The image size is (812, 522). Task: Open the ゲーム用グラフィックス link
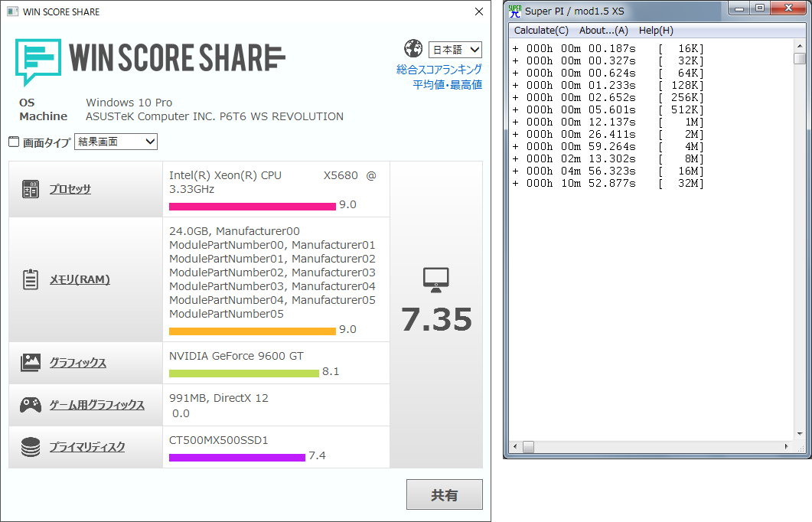[97, 404]
